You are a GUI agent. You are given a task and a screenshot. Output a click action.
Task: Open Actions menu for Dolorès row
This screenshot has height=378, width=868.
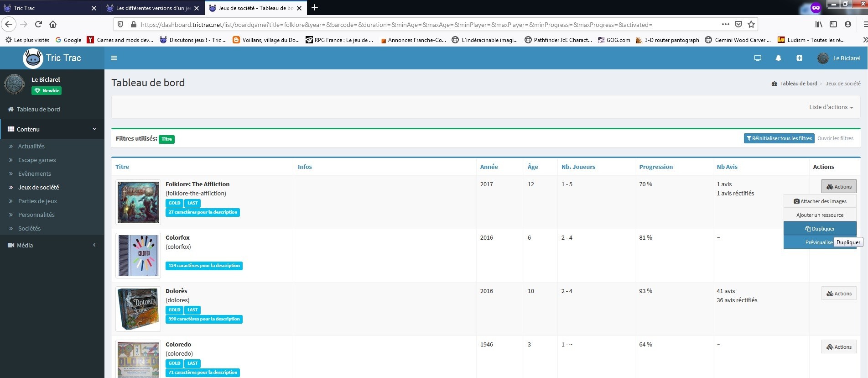pyautogui.click(x=839, y=294)
